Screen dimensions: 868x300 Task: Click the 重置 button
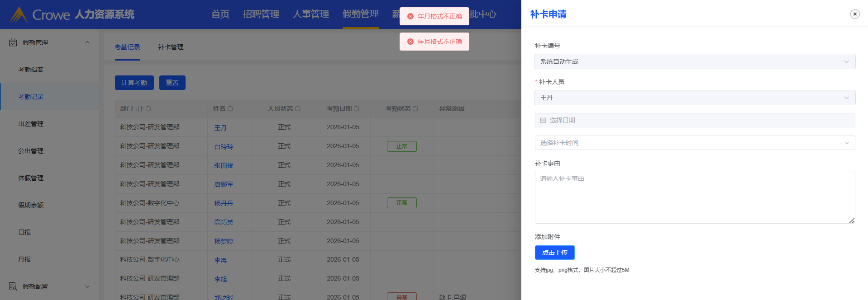(172, 83)
